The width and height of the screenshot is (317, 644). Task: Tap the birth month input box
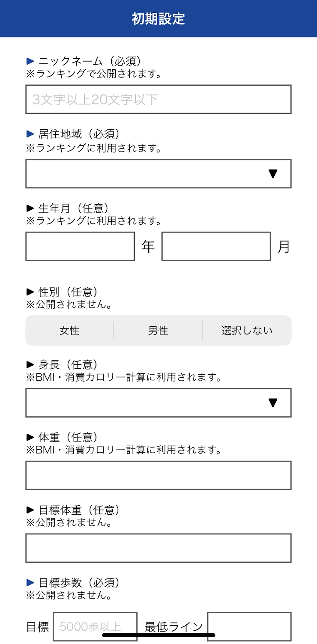[x=216, y=246]
